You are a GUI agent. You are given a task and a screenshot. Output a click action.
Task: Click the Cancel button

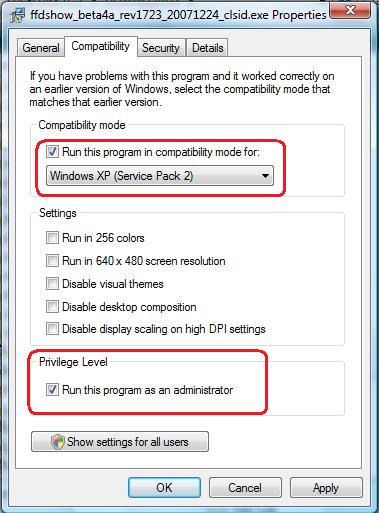point(245,488)
